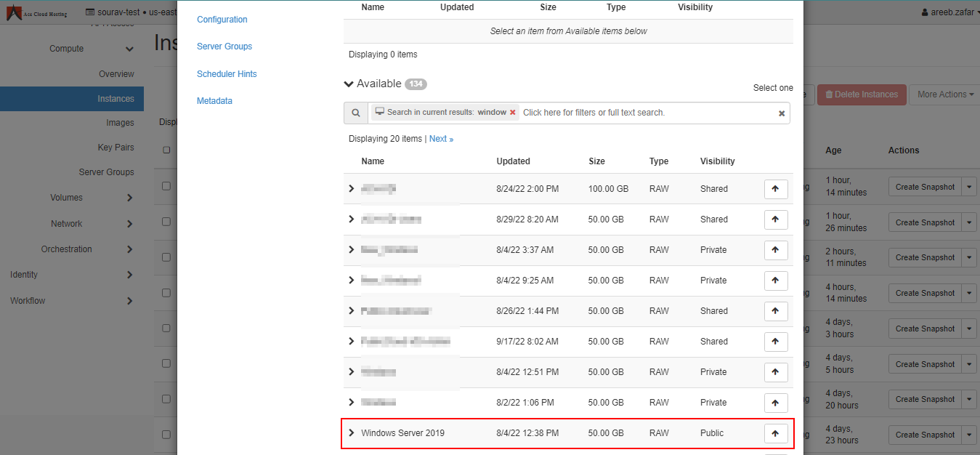Remove the 'window' search filter tag
Viewport: 980px width, 455px height.
[513, 113]
